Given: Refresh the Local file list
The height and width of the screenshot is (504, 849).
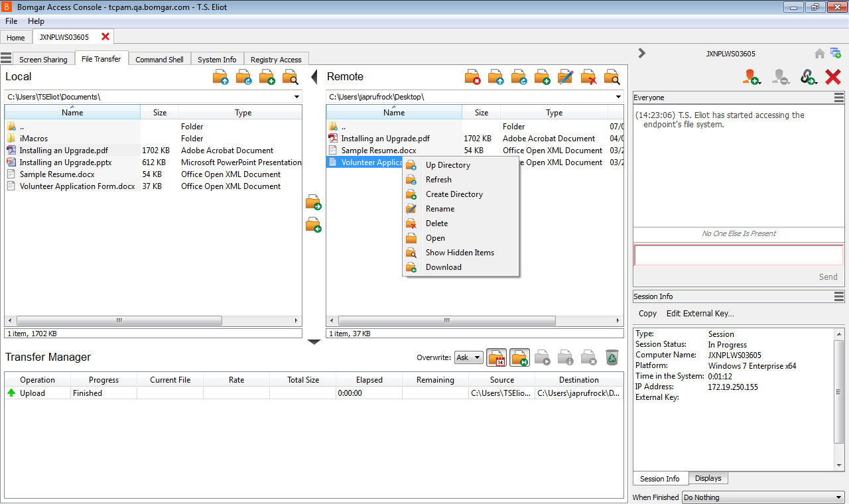Looking at the screenshot, I should (244, 78).
